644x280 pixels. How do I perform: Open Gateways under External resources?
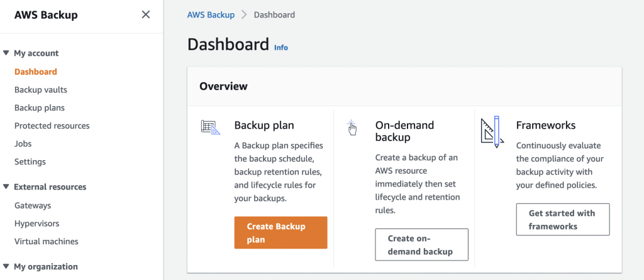click(33, 205)
